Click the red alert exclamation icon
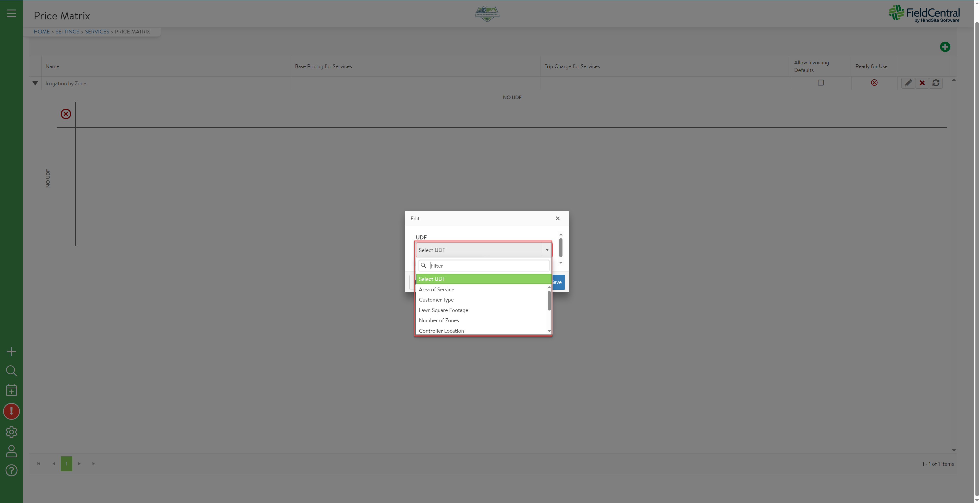Screen dimensions: 980x503 (x=11, y=411)
